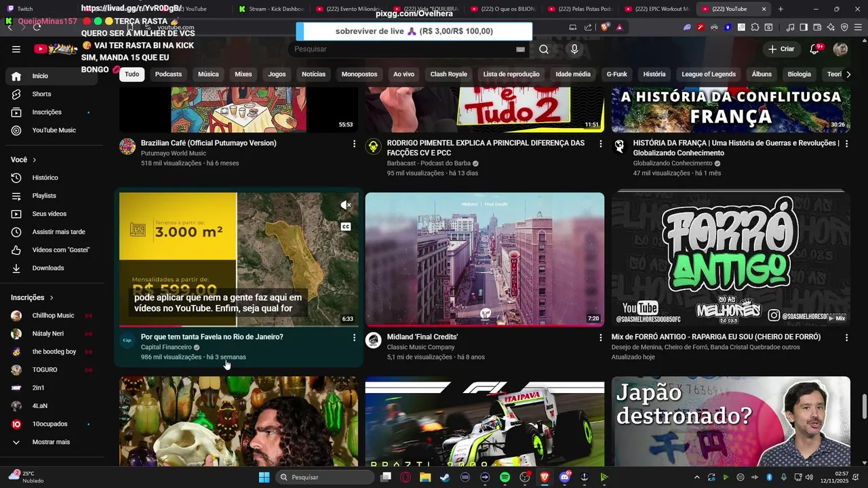Open Globalizando Conhecimento channel link
This screenshot has width=868, height=488.
pos(673,163)
